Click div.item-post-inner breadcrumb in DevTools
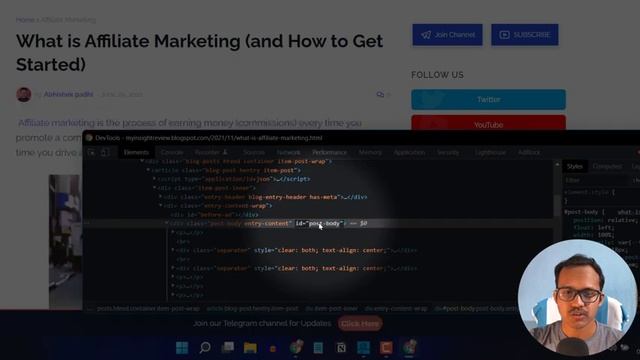The height and width of the screenshot is (360, 640). tap(331, 309)
